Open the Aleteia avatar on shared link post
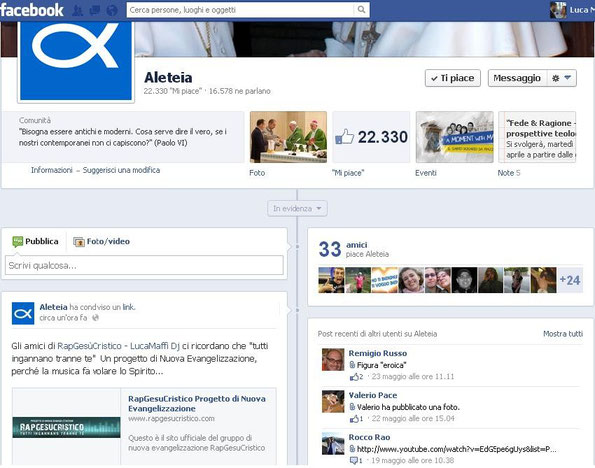 tap(23, 314)
